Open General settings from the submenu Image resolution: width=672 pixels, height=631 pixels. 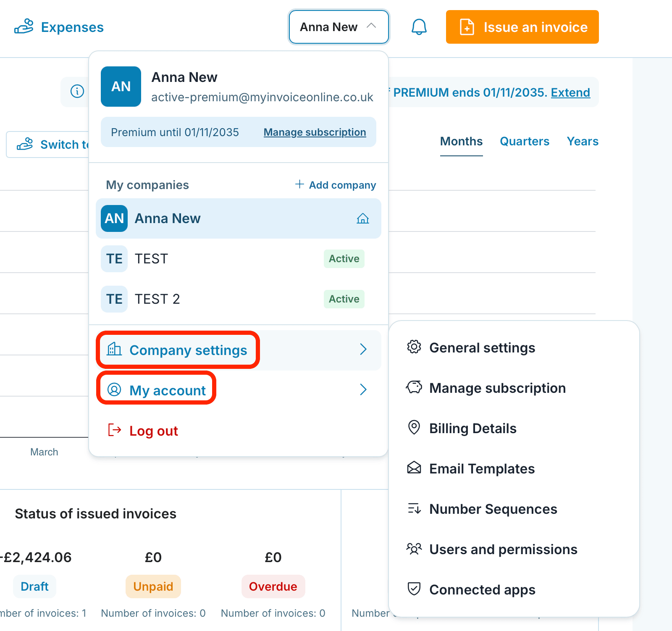[482, 348]
